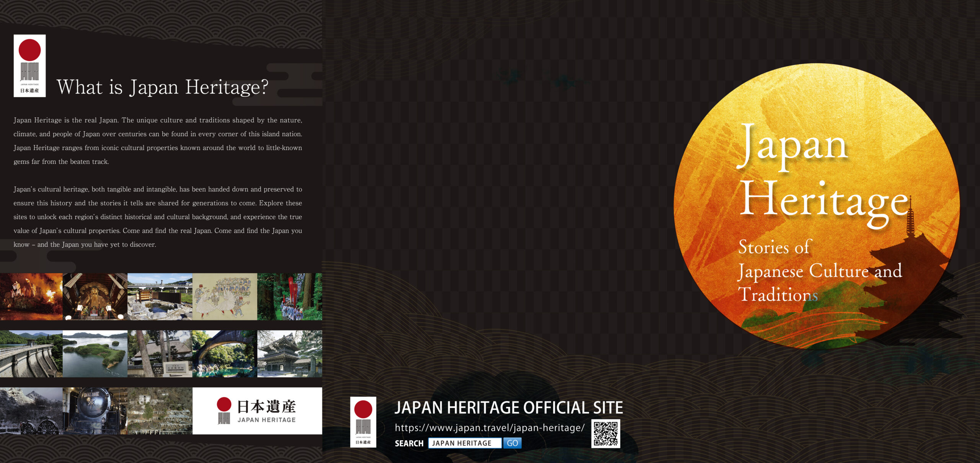The image size is (980, 463).
Task: Select the snowy mountain thumbnail
Action: pos(31,411)
